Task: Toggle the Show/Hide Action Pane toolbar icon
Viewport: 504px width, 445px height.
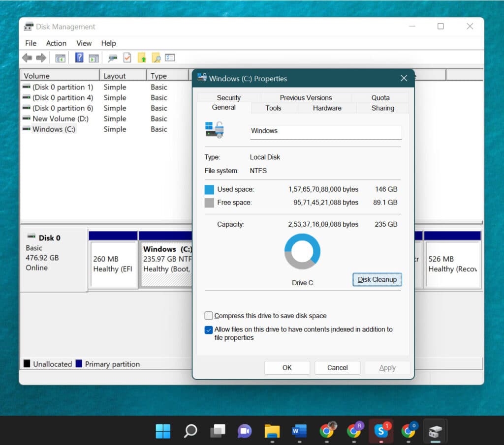Action: 94,58
